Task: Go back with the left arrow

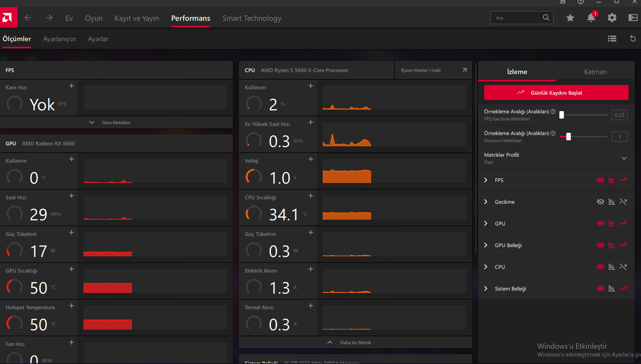Action: click(x=28, y=18)
